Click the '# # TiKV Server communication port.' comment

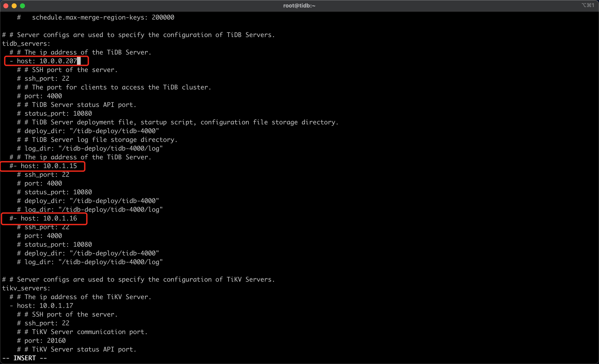pos(82,332)
